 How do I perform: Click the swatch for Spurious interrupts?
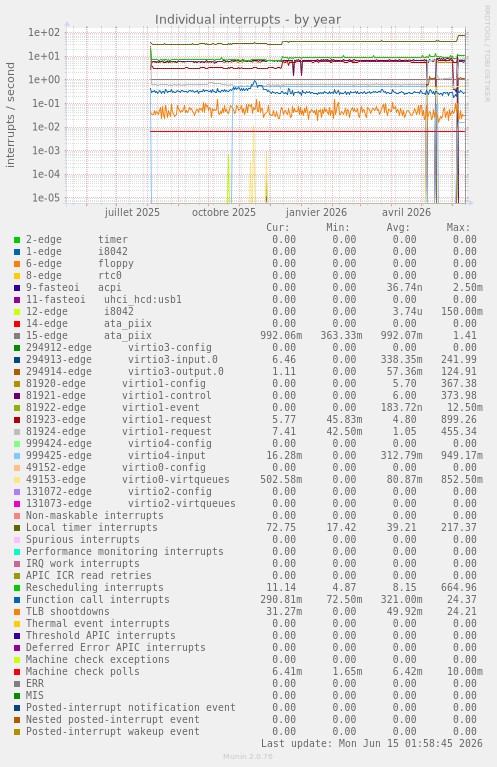point(17,540)
